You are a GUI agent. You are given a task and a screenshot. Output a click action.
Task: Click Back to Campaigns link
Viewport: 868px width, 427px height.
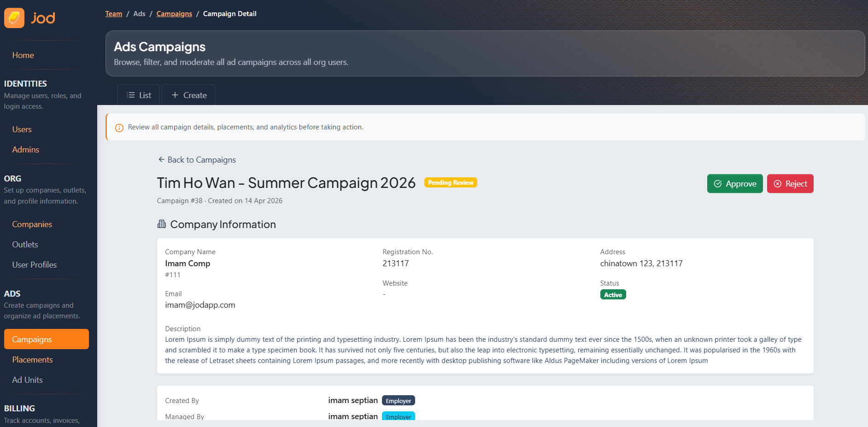pyautogui.click(x=197, y=160)
